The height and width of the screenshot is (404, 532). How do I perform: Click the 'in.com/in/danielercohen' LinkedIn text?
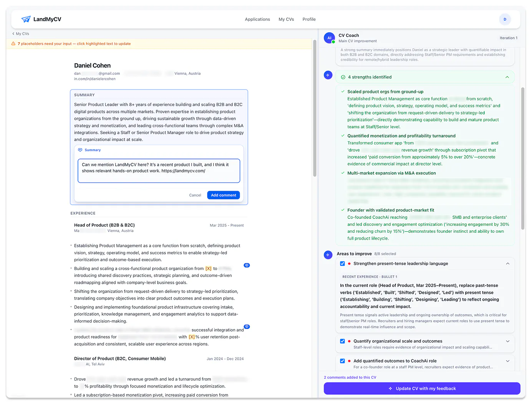(x=95, y=79)
